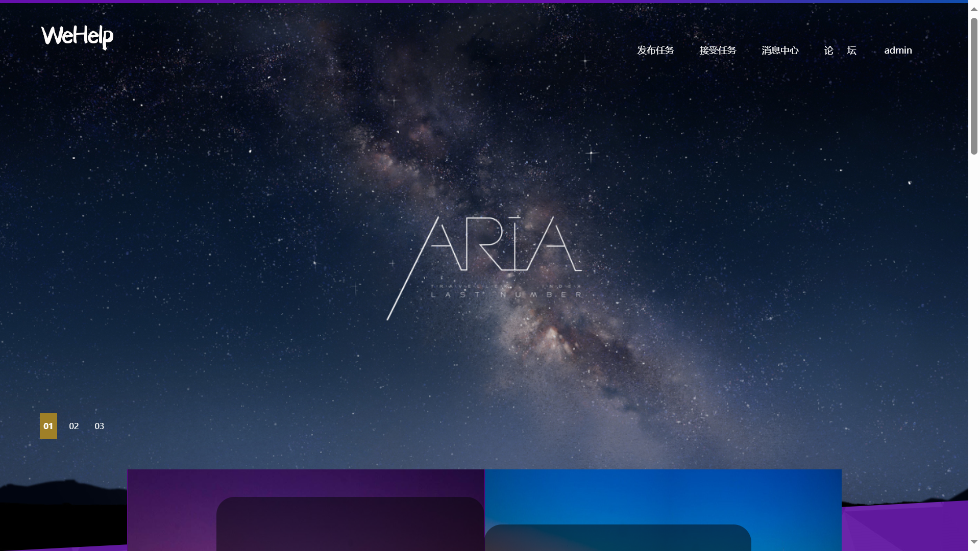Click the blue card section
The width and height of the screenshot is (980, 551).
coord(664,495)
